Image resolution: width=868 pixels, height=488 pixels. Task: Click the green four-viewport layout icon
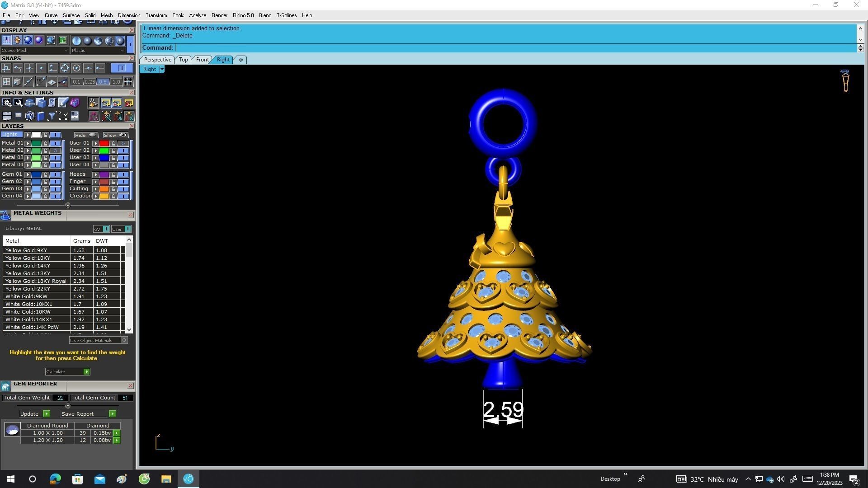(62, 40)
